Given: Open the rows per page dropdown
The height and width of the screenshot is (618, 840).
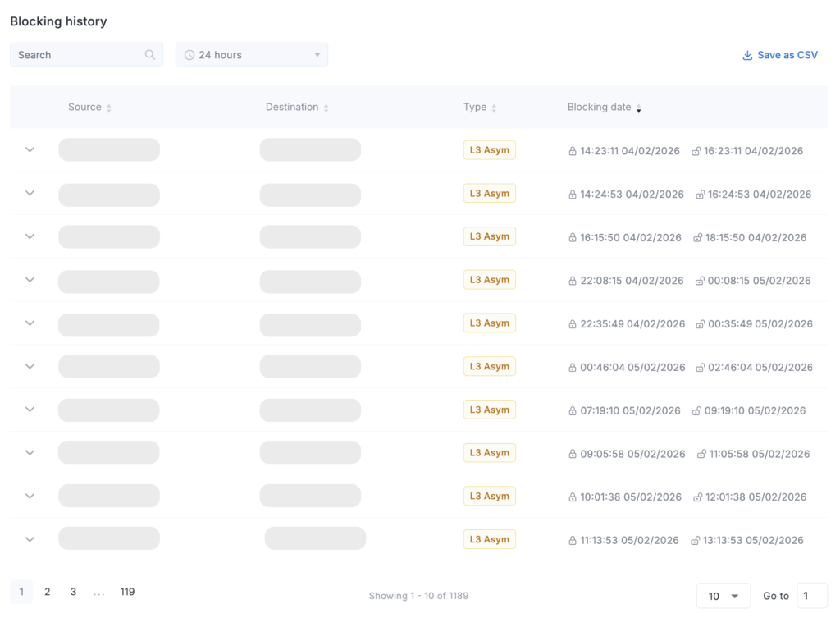Looking at the screenshot, I should tap(723, 596).
